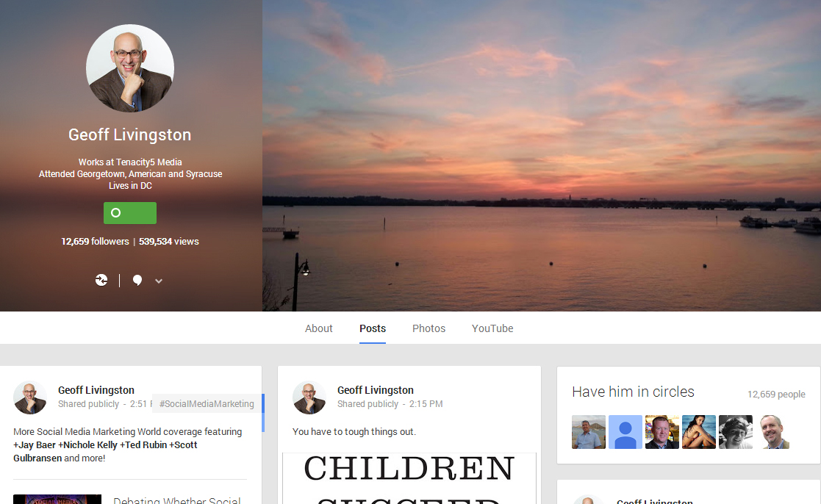
Task: Click the circular arrows icon under followers
Action: point(101,280)
